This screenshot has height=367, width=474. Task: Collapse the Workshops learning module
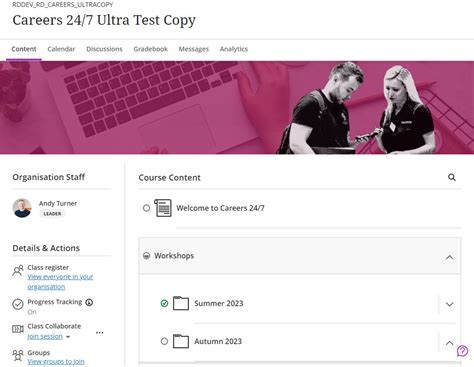[x=449, y=257]
